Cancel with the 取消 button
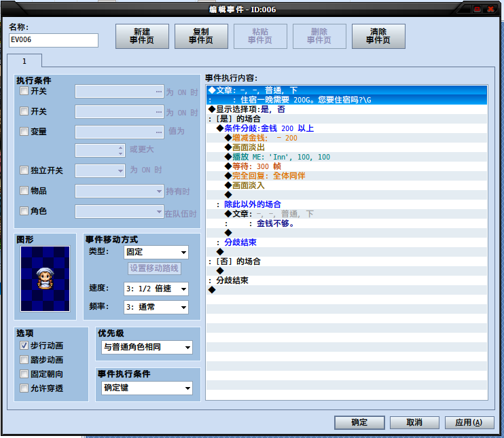The height and width of the screenshot is (438, 504). coord(414,422)
